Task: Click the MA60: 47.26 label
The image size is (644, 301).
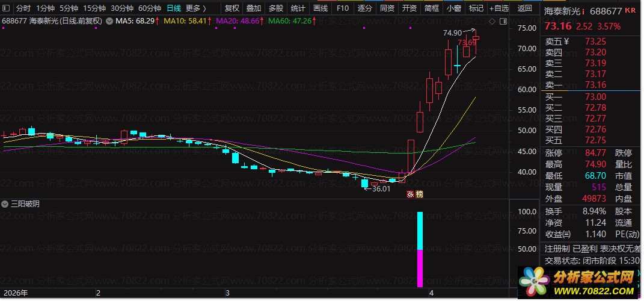Action: coord(290,20)
